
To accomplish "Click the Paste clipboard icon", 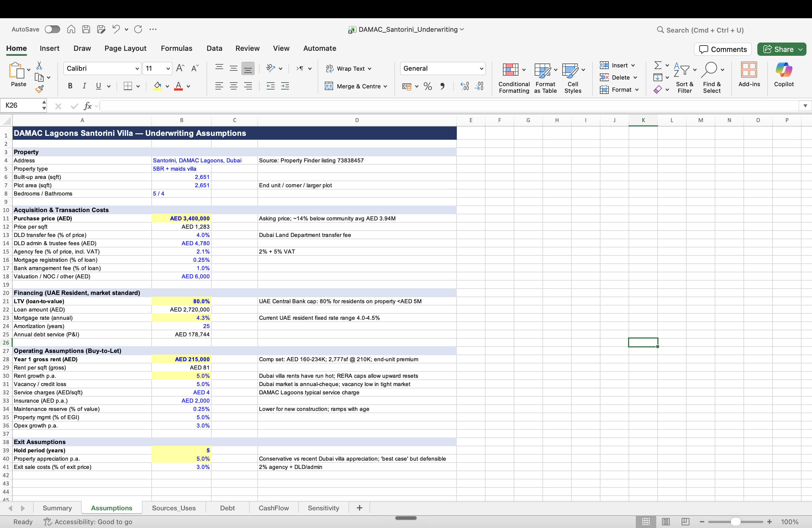I will pyautogui.click(x=17, y=71).
